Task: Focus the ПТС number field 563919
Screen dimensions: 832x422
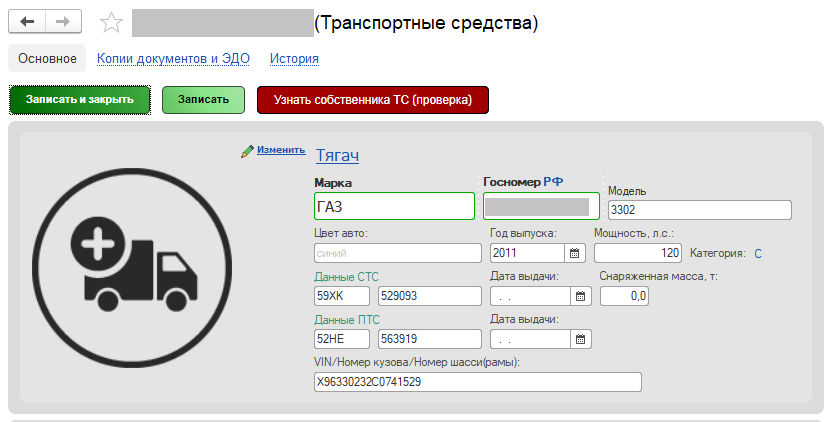Action: point(430,339)
